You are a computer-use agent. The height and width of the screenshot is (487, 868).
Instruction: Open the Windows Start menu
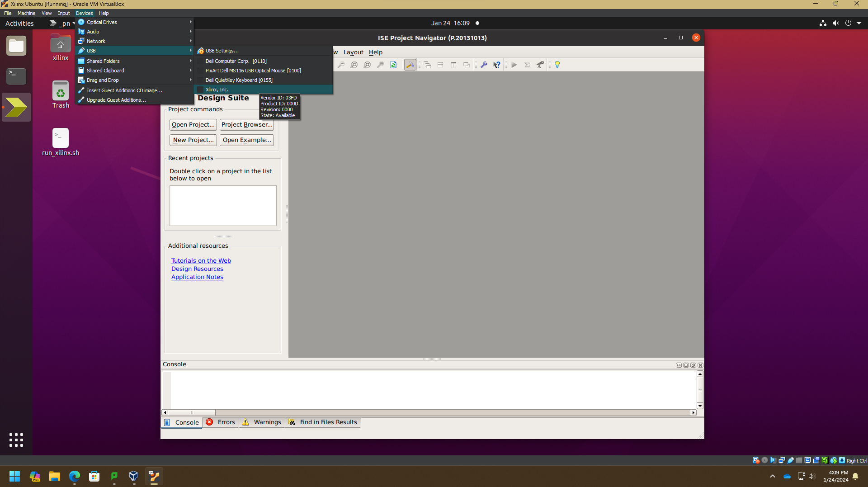15,476
